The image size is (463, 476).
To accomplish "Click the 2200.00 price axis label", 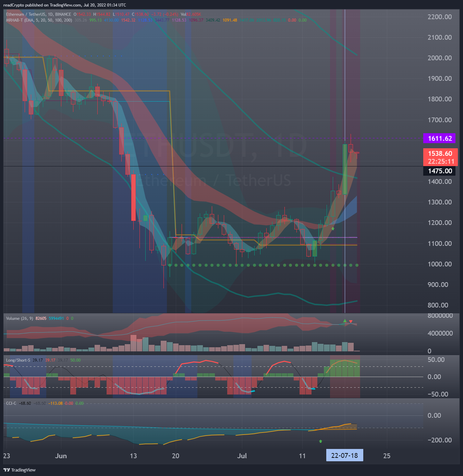I will [x=440, y=17].
